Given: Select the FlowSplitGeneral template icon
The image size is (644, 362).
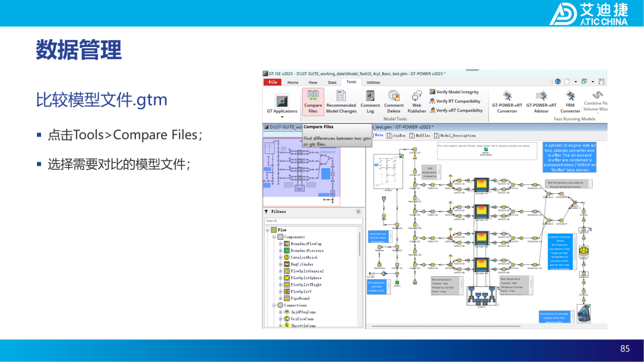Looking at the screenshot, I should [287, 271].
